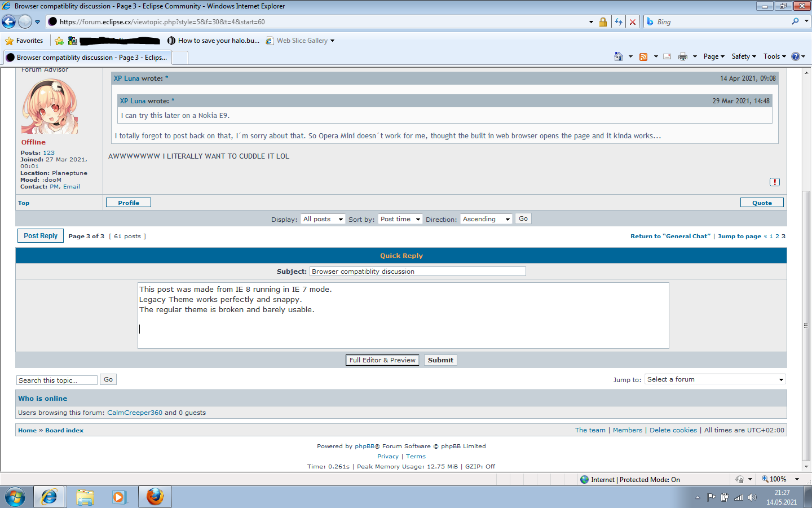This screenshot has width=812, height=508.
Task: Click the Stop loading red X icon
Action: [x=633, y=22]
